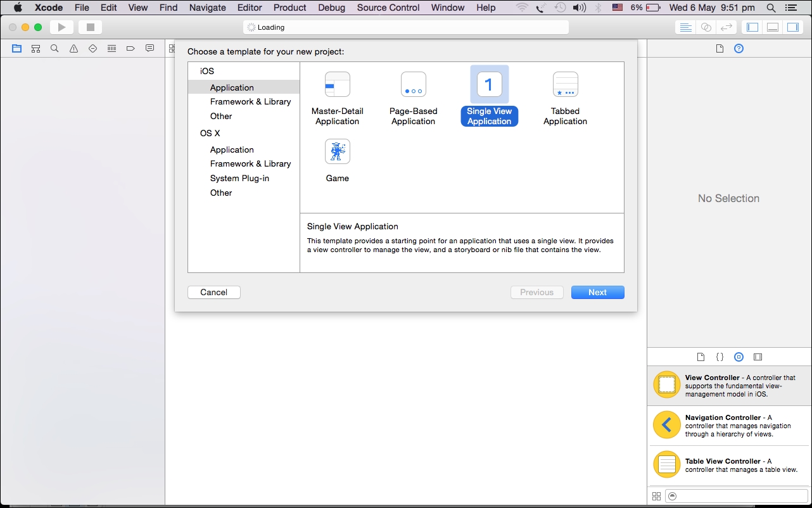Show the Media library
The height and width of the screenshot is (508, 812).
(758, 357)
